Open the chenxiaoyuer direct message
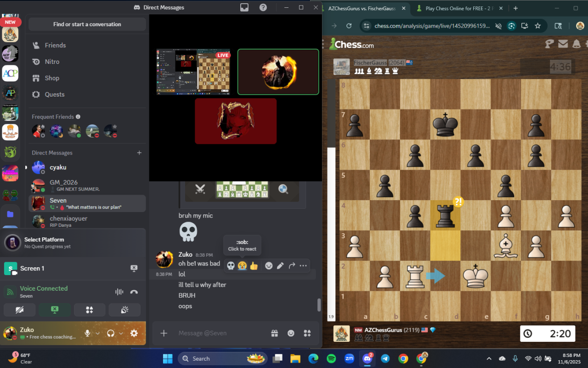Viewport: 588px width, 368px height. click(x=87, y=221)
